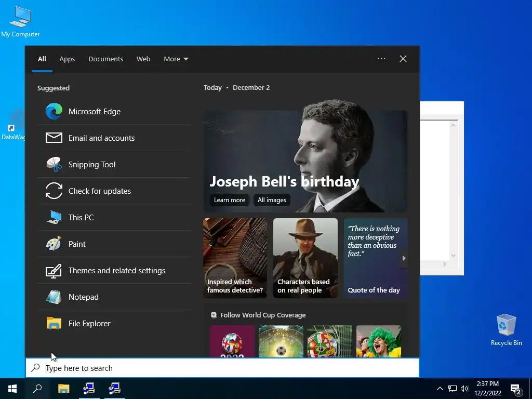The height and width of the screenshot is (399, 532).
Task: Click the Suggested section heading
Action: (54, 88)
